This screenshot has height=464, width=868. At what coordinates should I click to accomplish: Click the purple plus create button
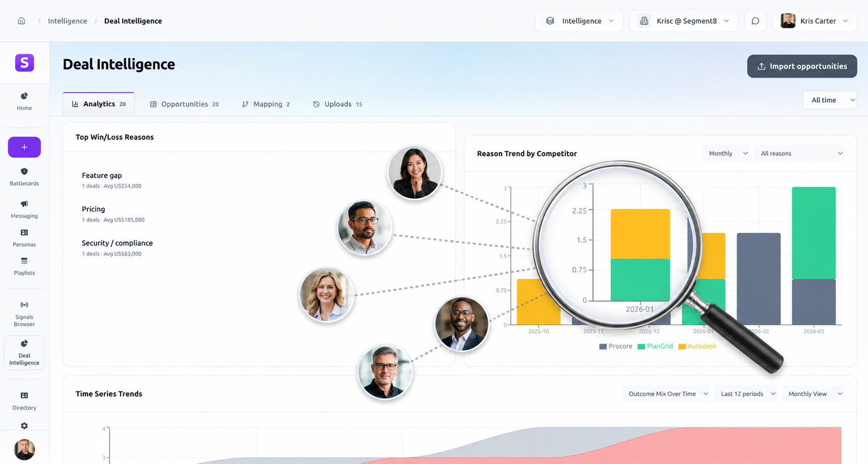point(24,147)
